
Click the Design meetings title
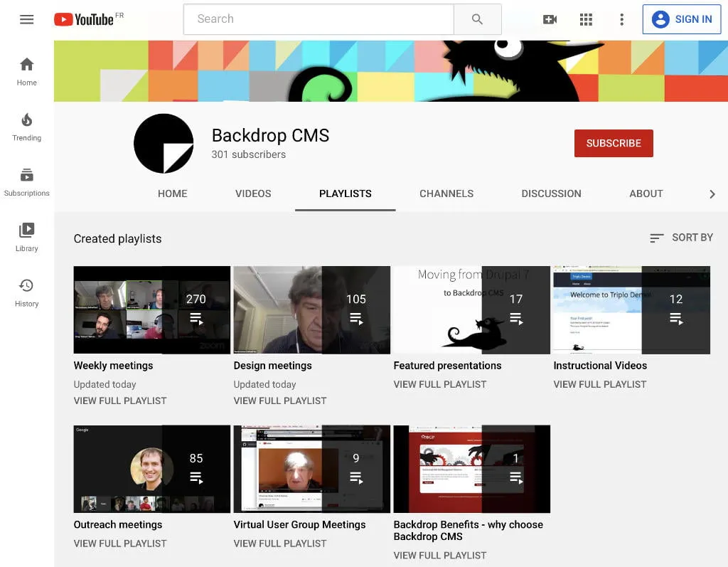[272, 366]
